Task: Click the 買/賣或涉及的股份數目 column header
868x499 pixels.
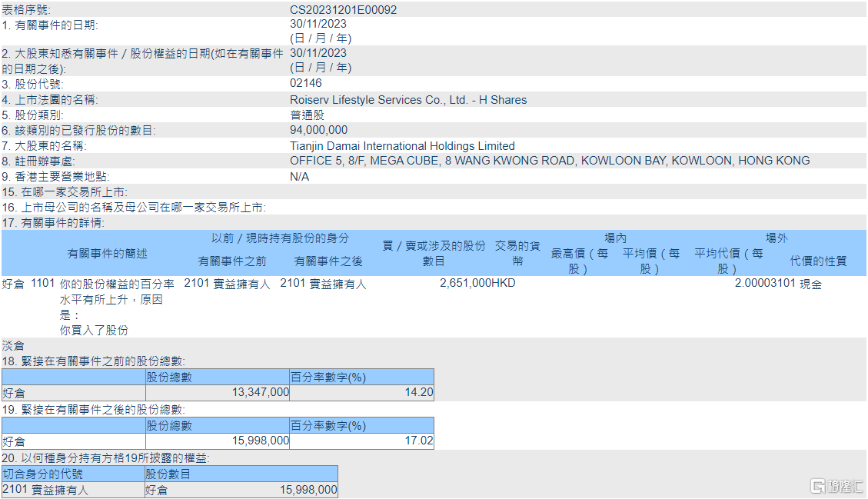Action: click(x=434, y=253)
